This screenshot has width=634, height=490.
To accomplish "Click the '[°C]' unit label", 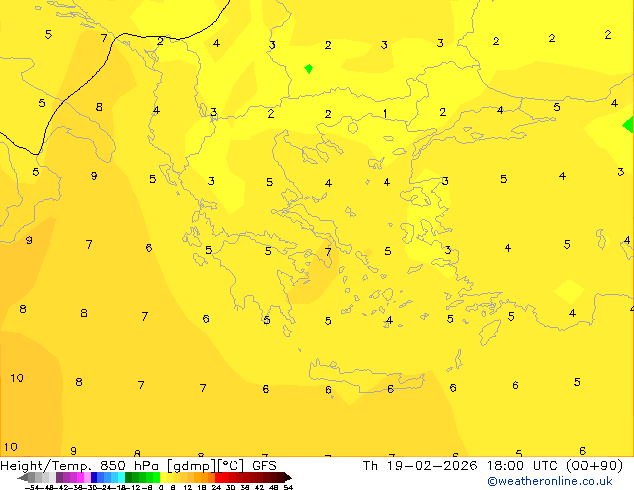I will 230,466.
